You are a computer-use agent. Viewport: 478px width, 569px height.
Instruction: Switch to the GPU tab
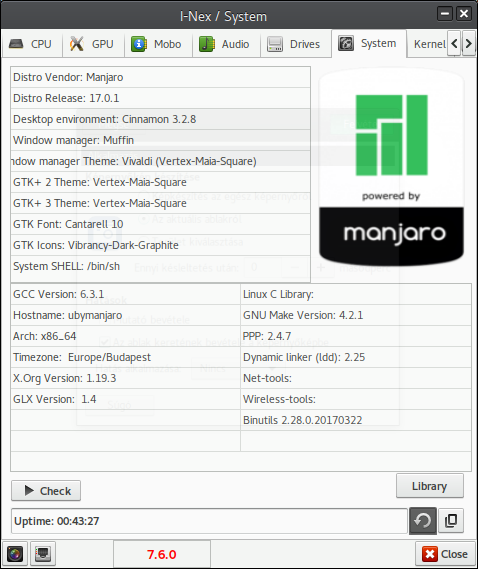pos(93,44)
